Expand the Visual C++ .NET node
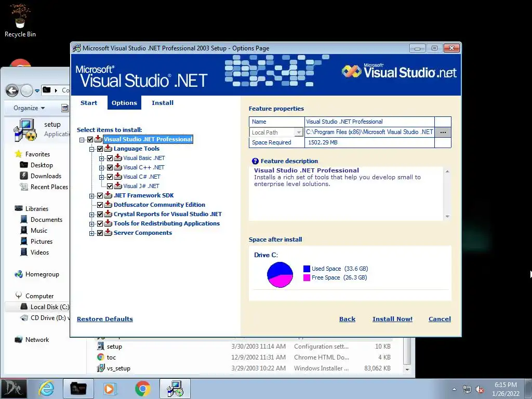 (x=101, y=168)
